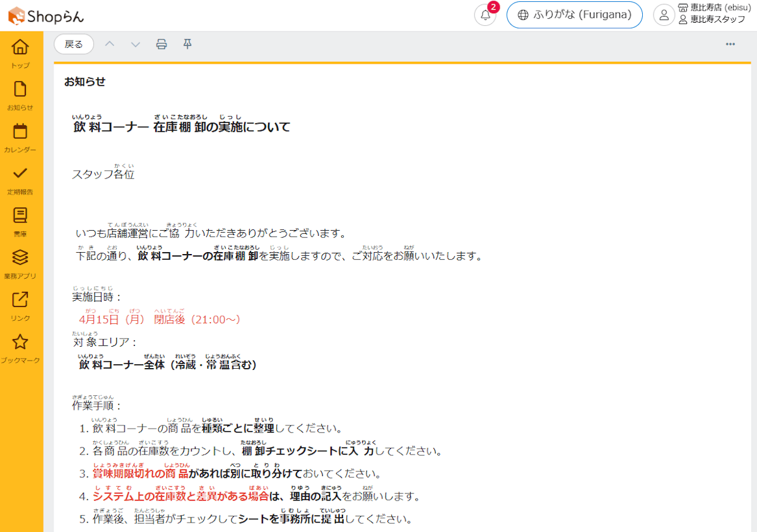Viewport: 757px width, 532px height.
Task: Pin the announcement with the pin icon
Action: tap(187, 44)
